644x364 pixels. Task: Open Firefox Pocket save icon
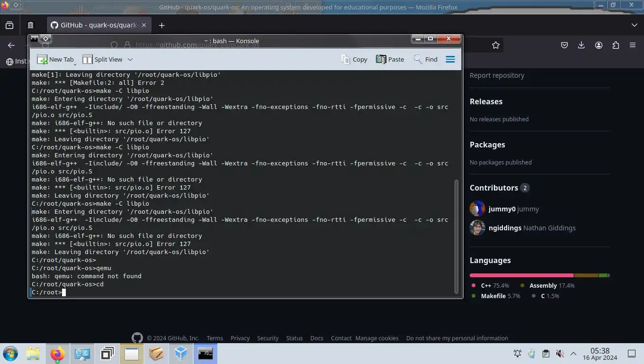click(564, 45)
